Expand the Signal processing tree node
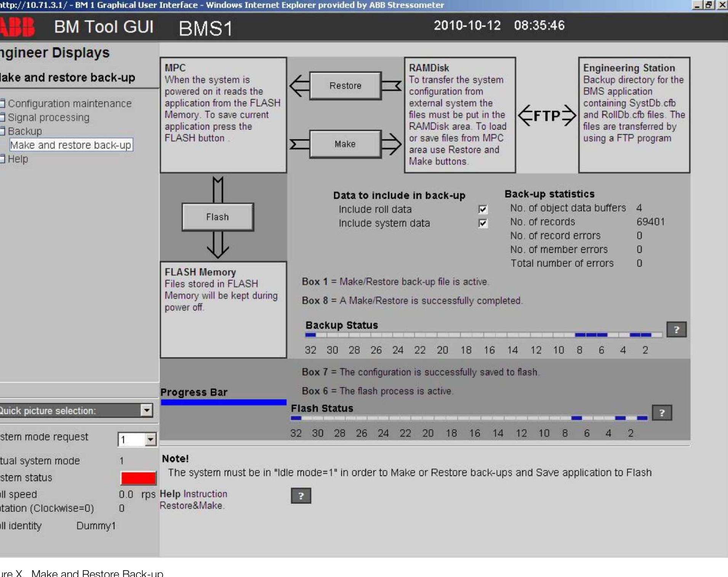 pos(2,117)
